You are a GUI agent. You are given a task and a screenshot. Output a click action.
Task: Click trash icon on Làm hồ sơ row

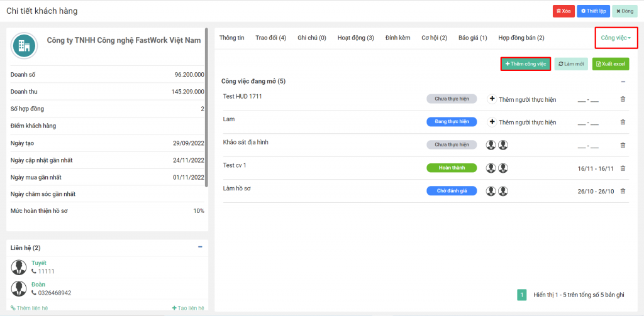click(x=623, y=191)
